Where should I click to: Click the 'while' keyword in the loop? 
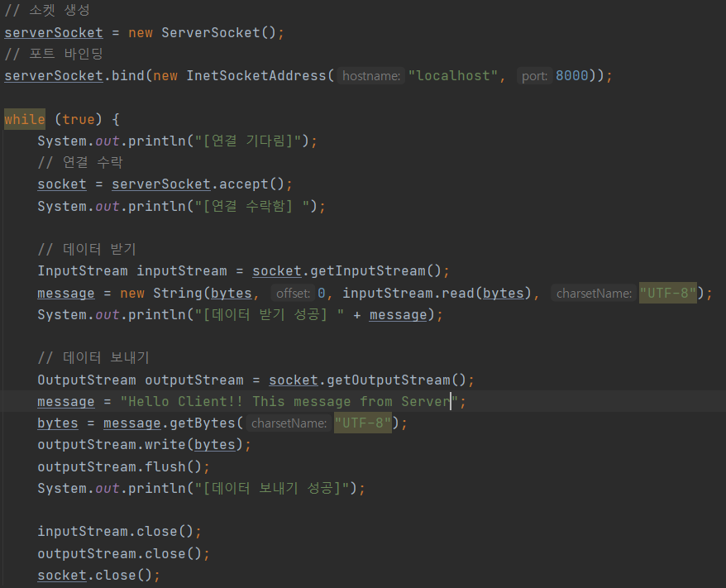pyautogui.click(x=25, y=119)
